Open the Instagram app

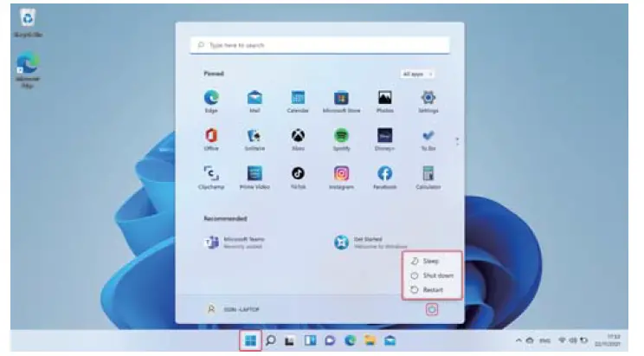[x=341, y=178]
